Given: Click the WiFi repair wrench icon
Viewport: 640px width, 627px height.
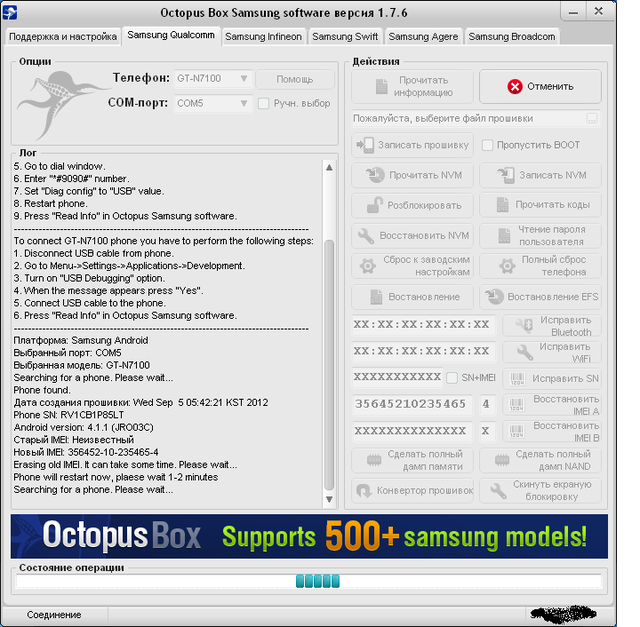Looking at the screenshot, I should click(x=525, y=352).
